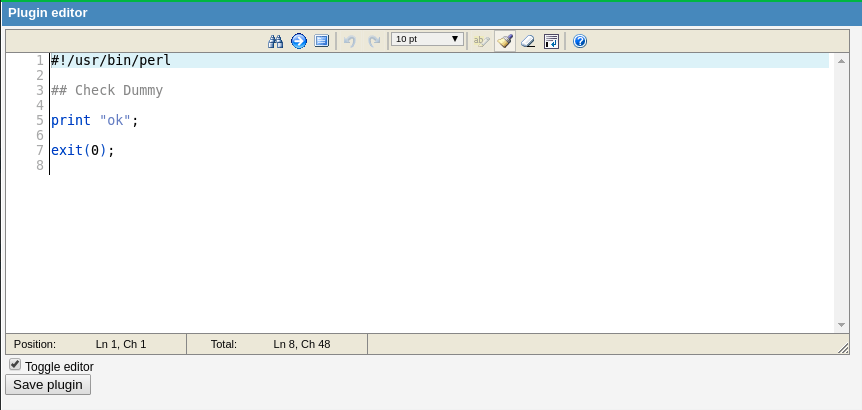Click the ## Check Dummy comment
862x410 pixels.
point(106,90)
